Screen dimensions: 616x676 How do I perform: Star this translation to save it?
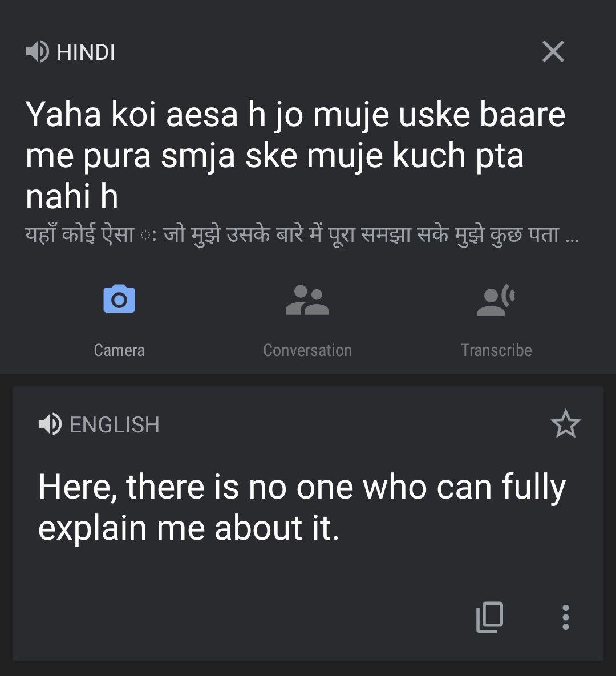565,424
